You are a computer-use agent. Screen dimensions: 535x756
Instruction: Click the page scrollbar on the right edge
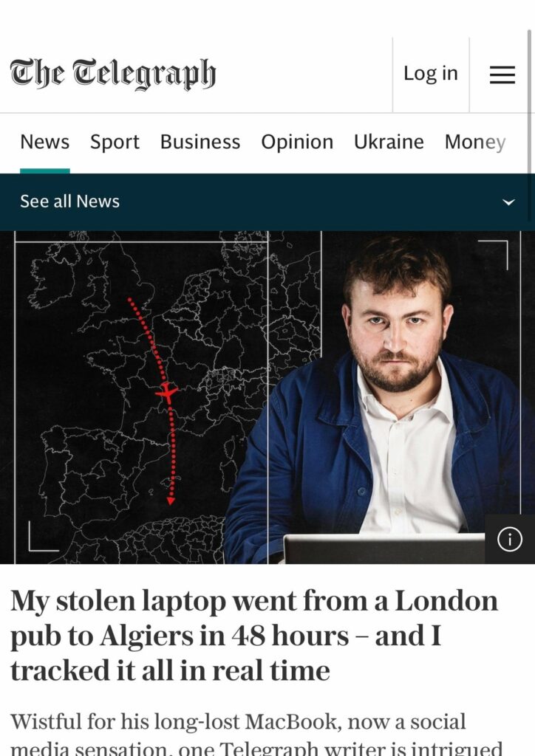pyautogui.click(x=530, y=101)
